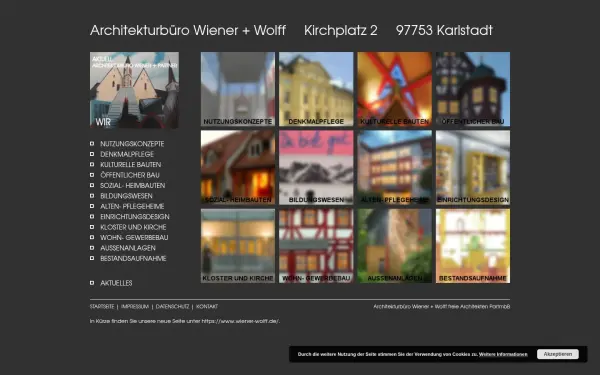600x375 pixels.
Task: Open the Datenschutz footer link
Action: (x=172, y=307)
